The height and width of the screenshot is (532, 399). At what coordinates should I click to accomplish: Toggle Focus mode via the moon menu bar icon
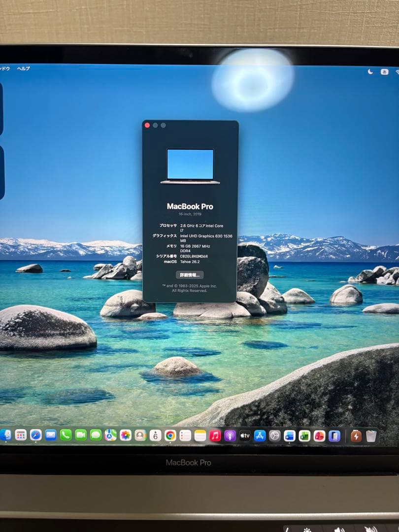pos(370,71)
